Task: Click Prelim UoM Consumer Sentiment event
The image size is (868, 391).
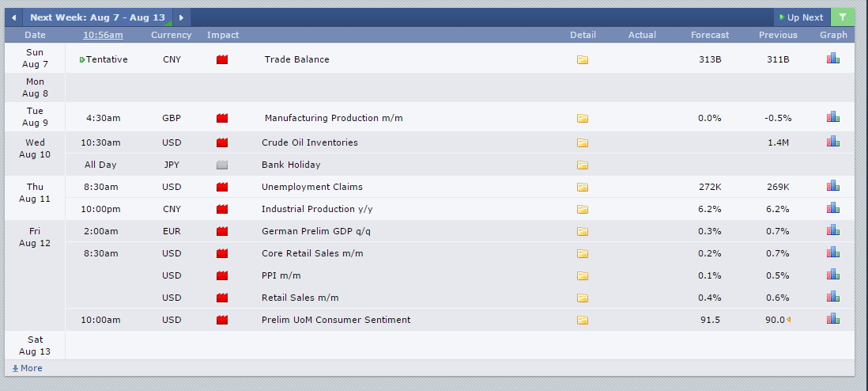Action: [x=336, y=320]
